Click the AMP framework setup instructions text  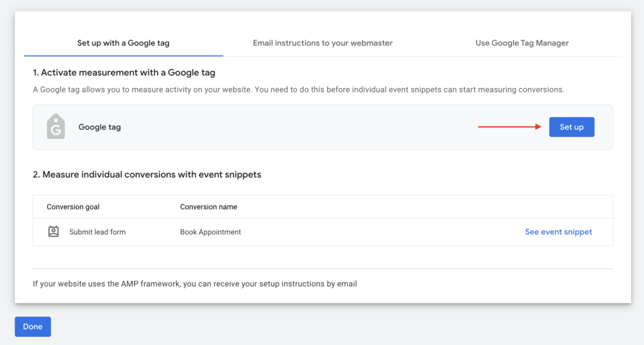[195, 284]
